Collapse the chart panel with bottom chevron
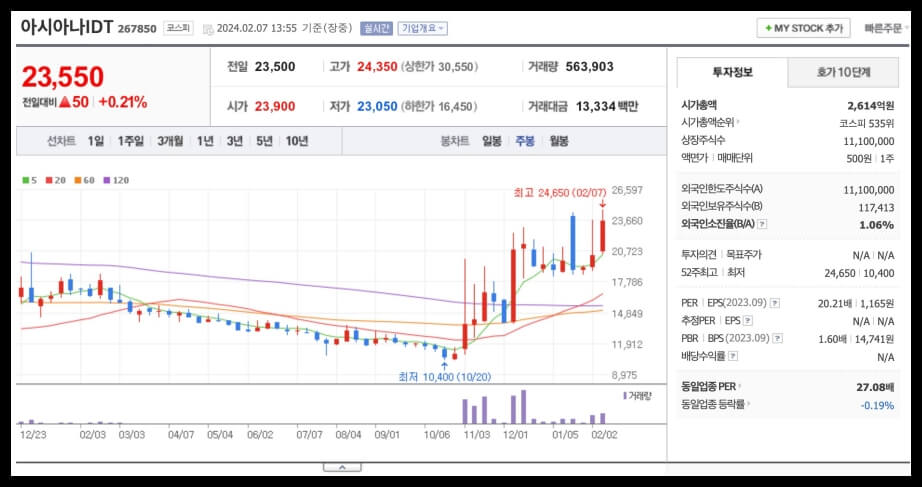 click(x=342, y=467)
